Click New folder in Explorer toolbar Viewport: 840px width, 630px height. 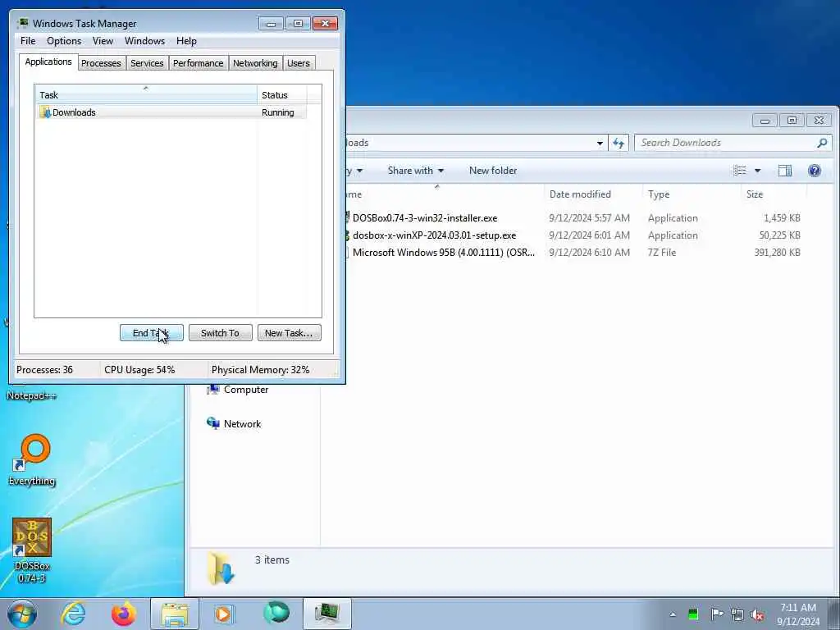pos(493,171)
